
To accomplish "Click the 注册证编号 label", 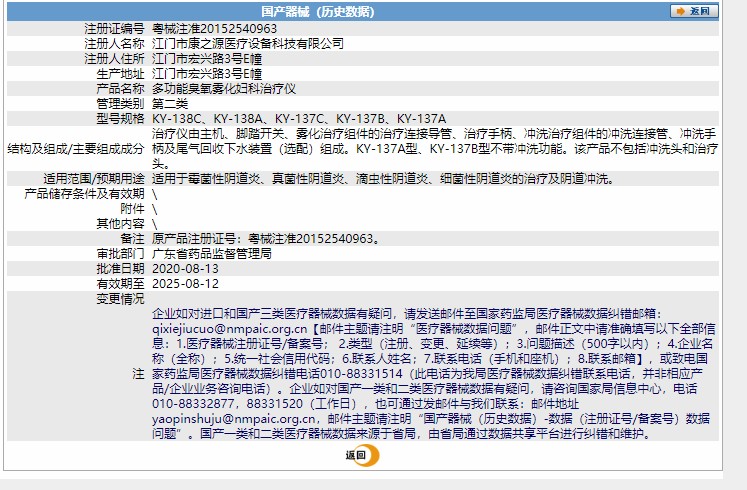I will (114, 29).
